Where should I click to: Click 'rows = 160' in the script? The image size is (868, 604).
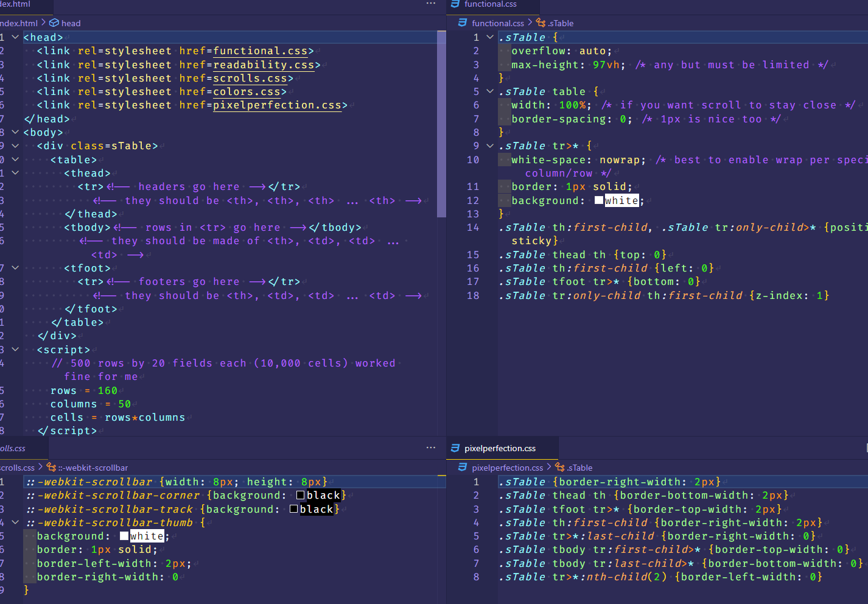click(84, 390)
